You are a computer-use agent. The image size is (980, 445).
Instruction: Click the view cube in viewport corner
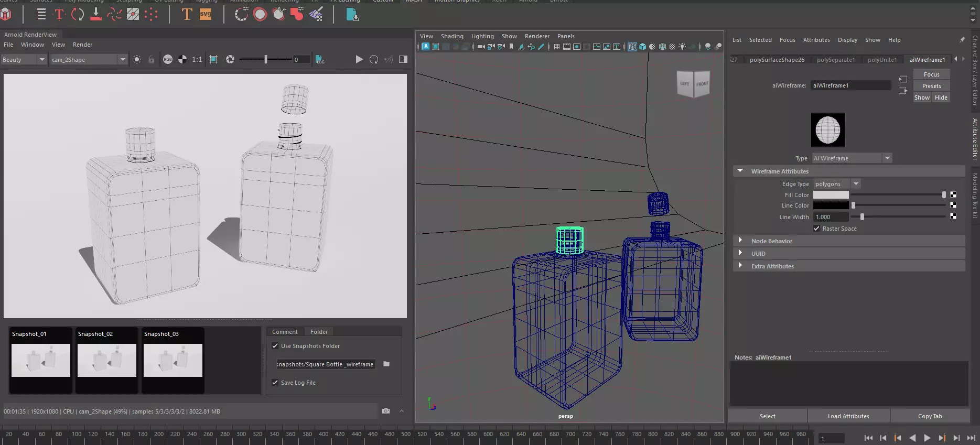tap(693, 84)
